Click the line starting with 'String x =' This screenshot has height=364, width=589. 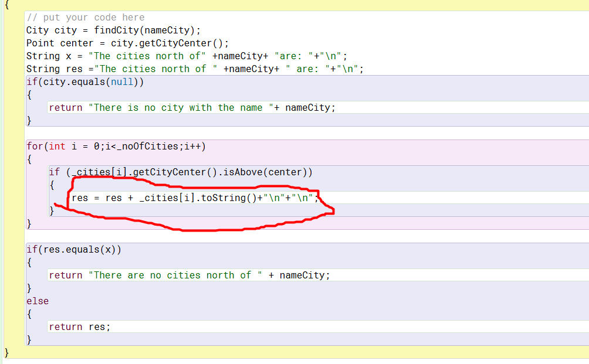(x=187, y=56)
